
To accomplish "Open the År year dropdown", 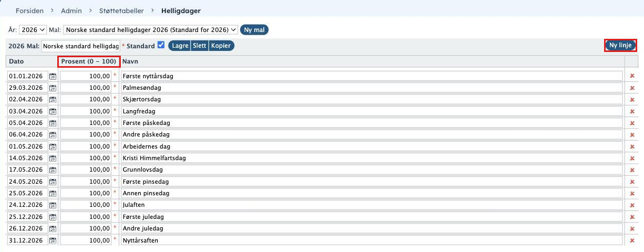I will [33, 30].
